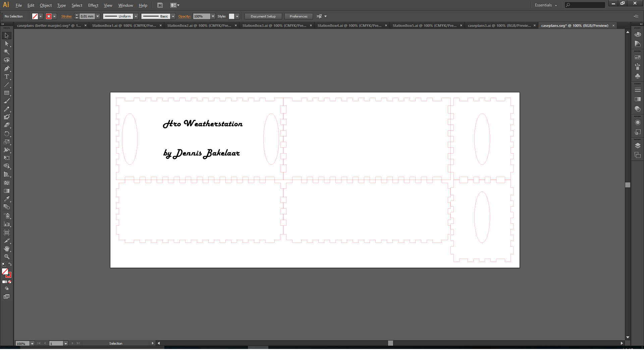Change the screen mode in toolbox
644x350 pixels.
click(7, 297)
